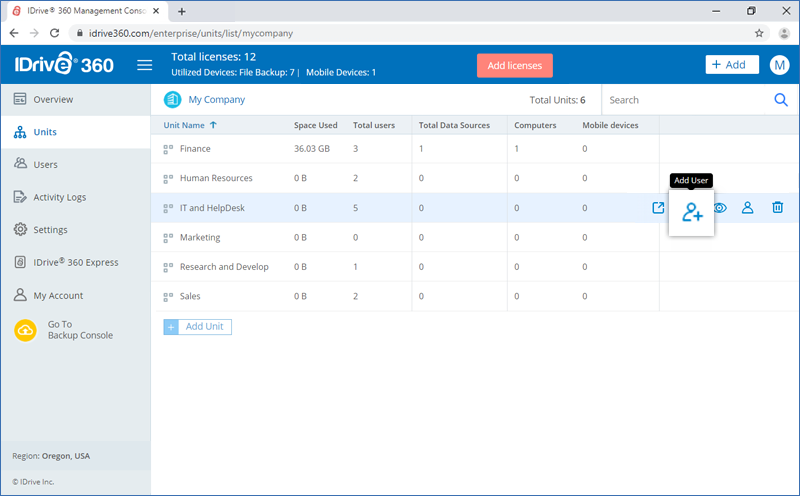800x496 pixels.
Task: Select the Human Resources unit name
Action: tap(216, 178)
